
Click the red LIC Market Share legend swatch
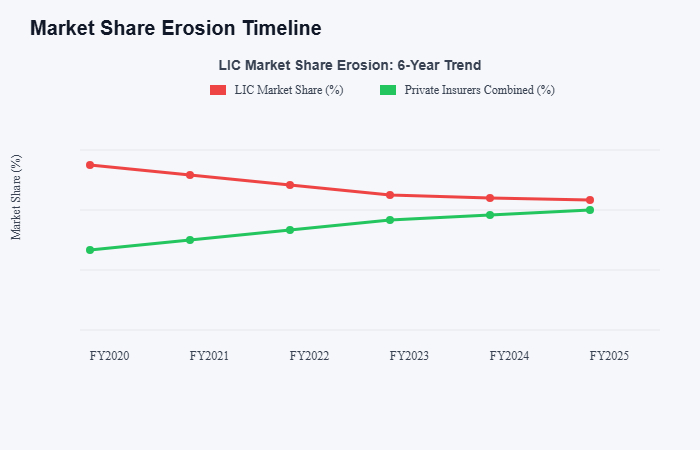tap(218, 90)
